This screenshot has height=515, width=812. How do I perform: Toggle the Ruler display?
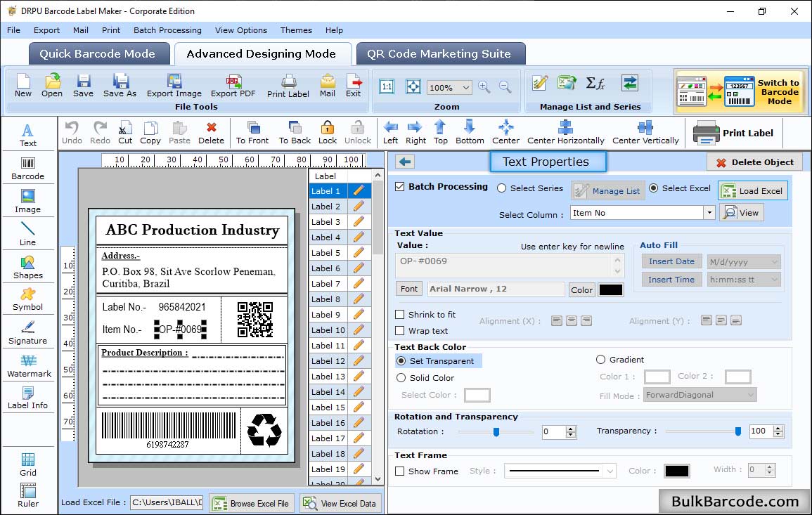pos(28,495)
